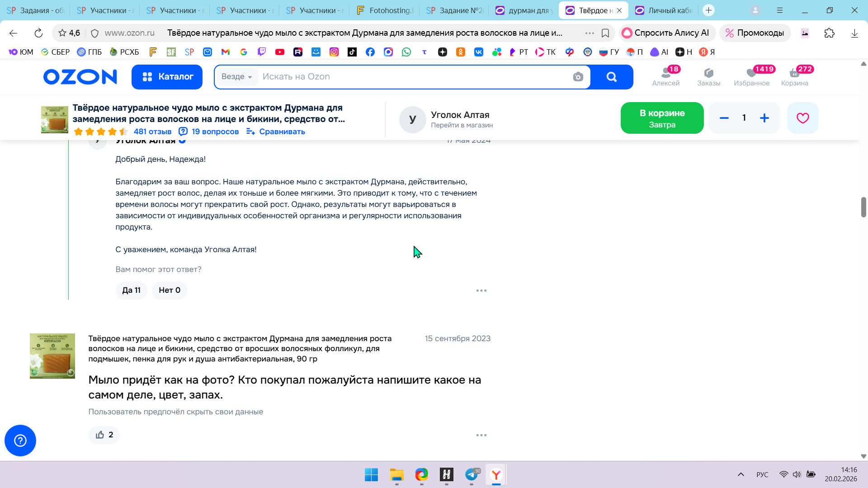Click the browser bookmark page icon
The image size is (868, 488).
click(x=605, y=33)
